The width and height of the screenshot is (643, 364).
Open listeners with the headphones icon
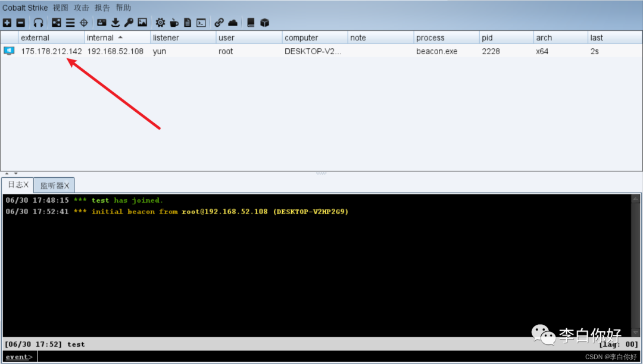pos(38,23)
